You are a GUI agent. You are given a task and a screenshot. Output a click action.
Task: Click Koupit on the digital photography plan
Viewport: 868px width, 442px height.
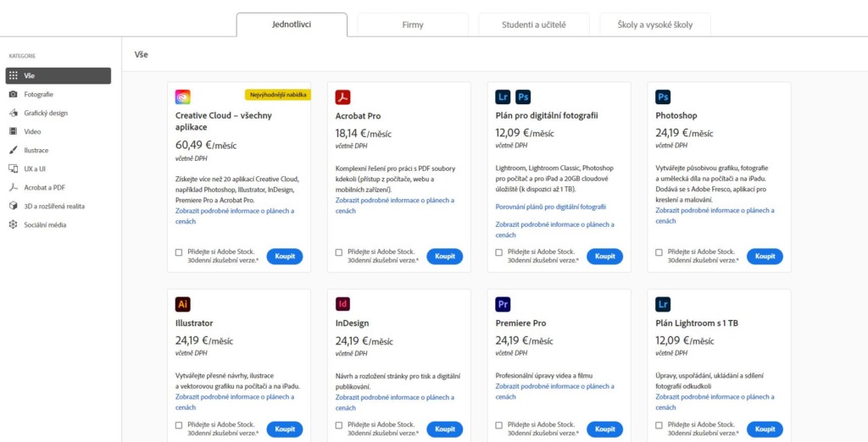tap(605, 256)
